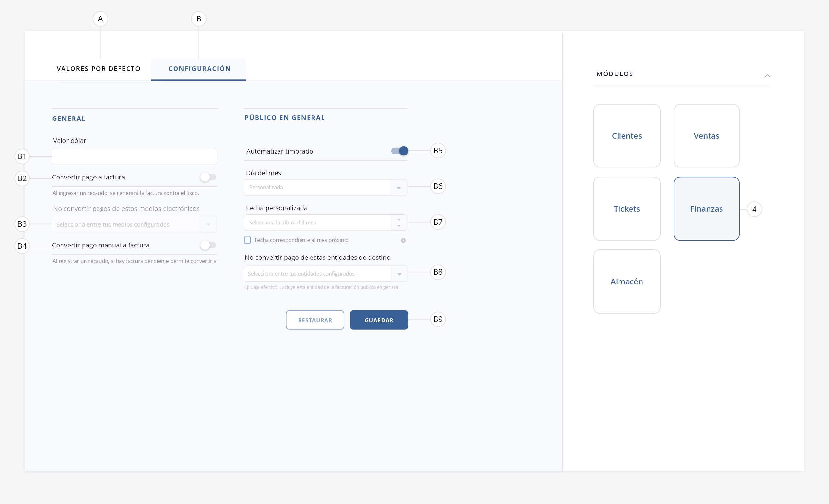
Task: Select the Finanzas module card
Action: pos(706,209)
